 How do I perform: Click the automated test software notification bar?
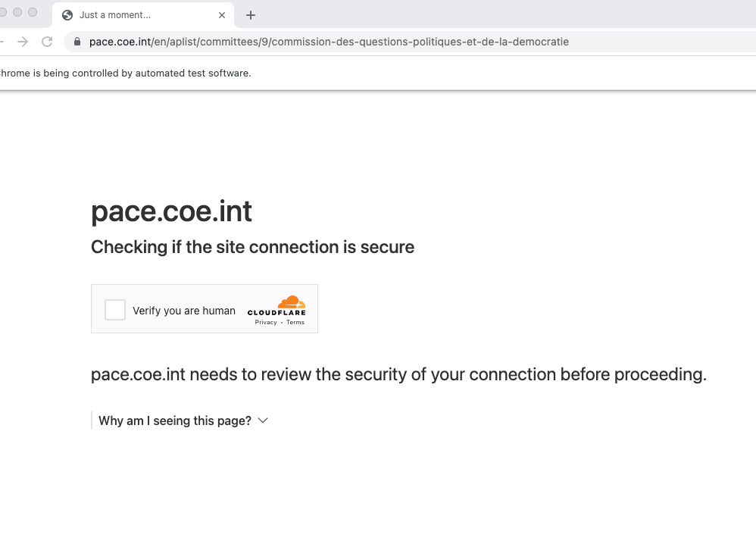(x=127, y=73)
